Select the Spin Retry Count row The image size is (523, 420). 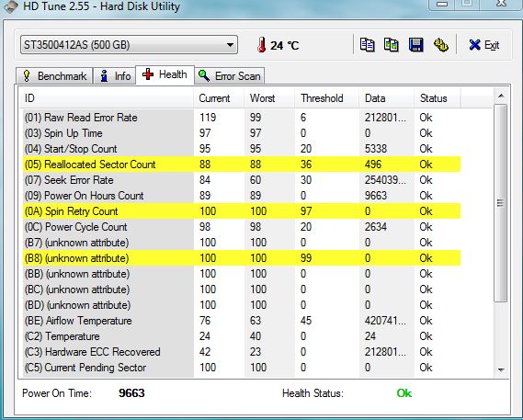pyautogui.click(x=242, y=211)
